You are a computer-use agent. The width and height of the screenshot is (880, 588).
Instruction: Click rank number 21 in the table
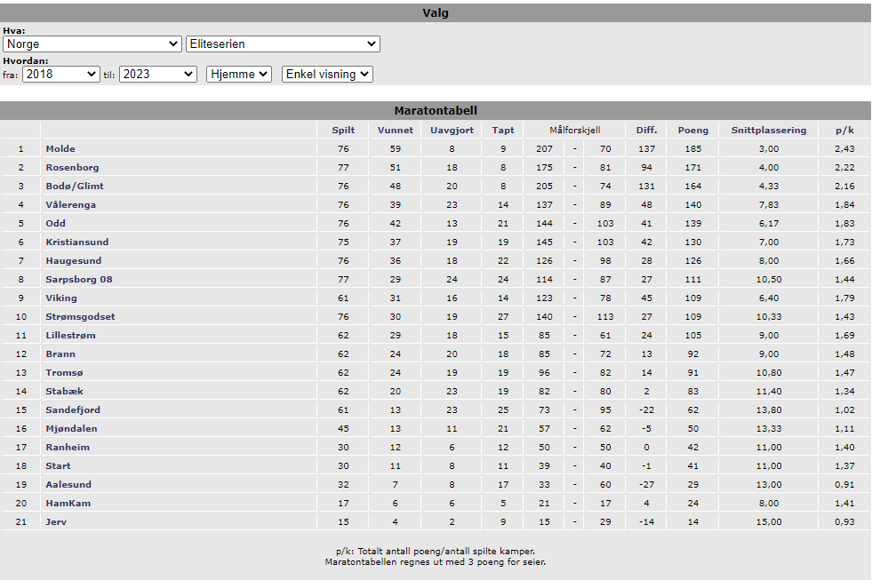click(x=20, y=521)
